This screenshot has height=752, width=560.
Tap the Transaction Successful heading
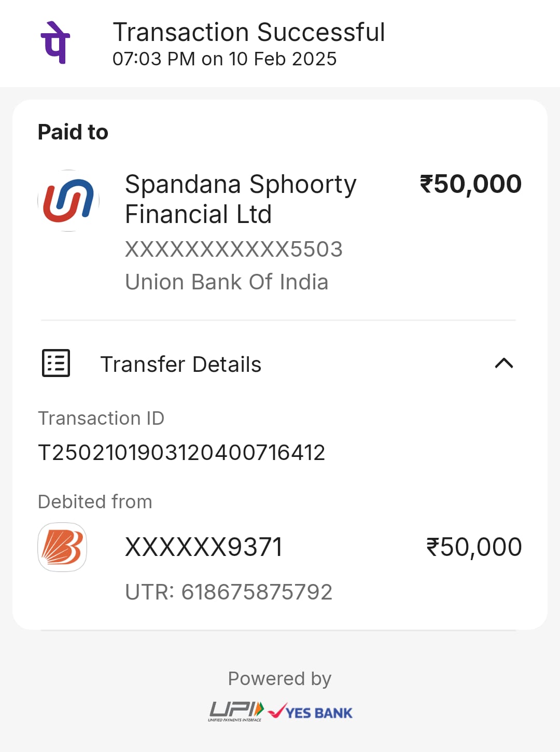pyautogui.click(x=249, y=32)
